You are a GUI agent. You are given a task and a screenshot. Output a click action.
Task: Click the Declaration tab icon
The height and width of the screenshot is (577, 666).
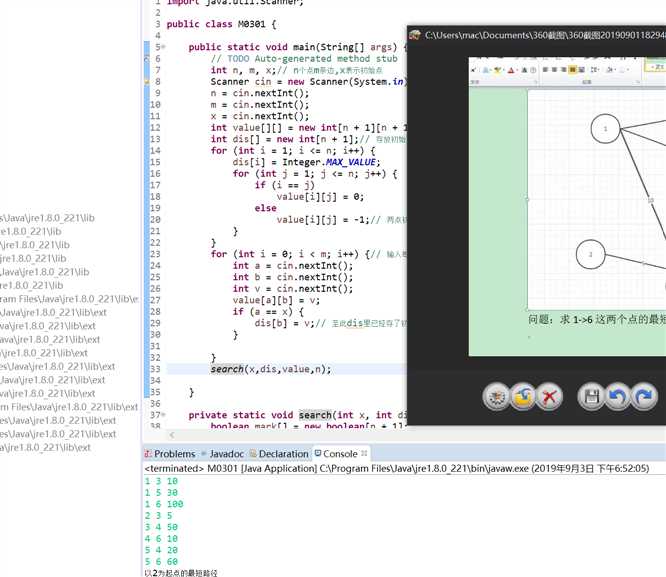[x=253, y=454]
